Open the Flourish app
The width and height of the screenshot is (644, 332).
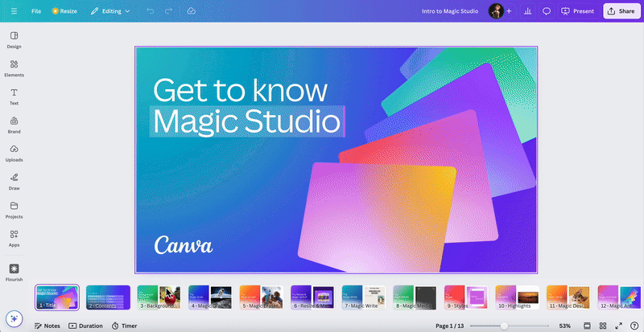click(x=14, y=273)
